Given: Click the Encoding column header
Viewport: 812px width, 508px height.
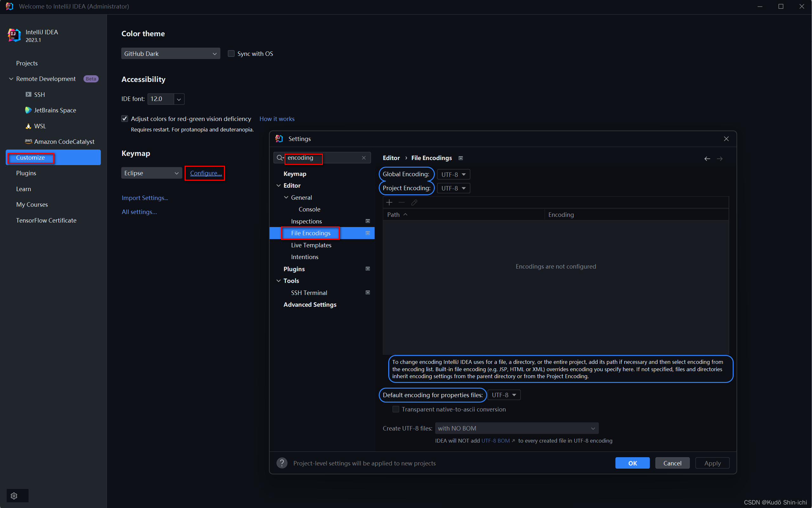Looking at the screenshot, I should pos(637,215).
